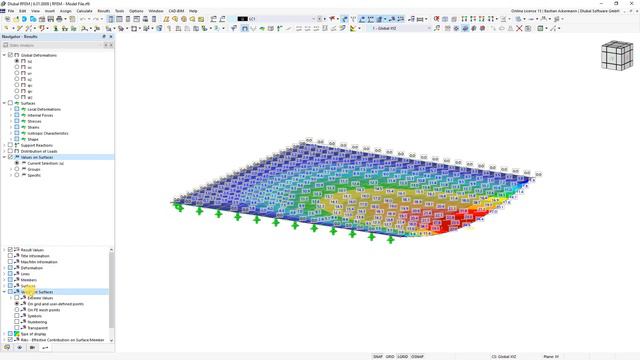The image size is (640, 360).
Task: Expand the Local Deformations node
Action: 11,109
